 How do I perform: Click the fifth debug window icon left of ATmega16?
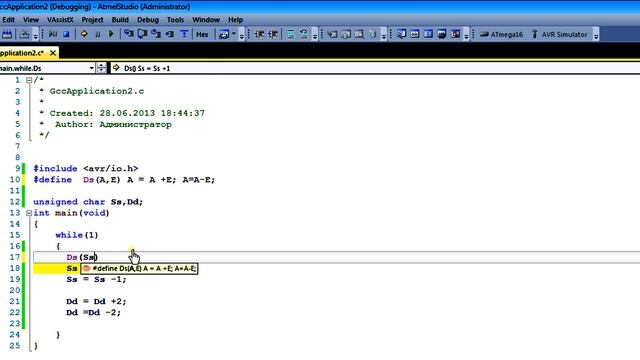click(x=456, y=34)
